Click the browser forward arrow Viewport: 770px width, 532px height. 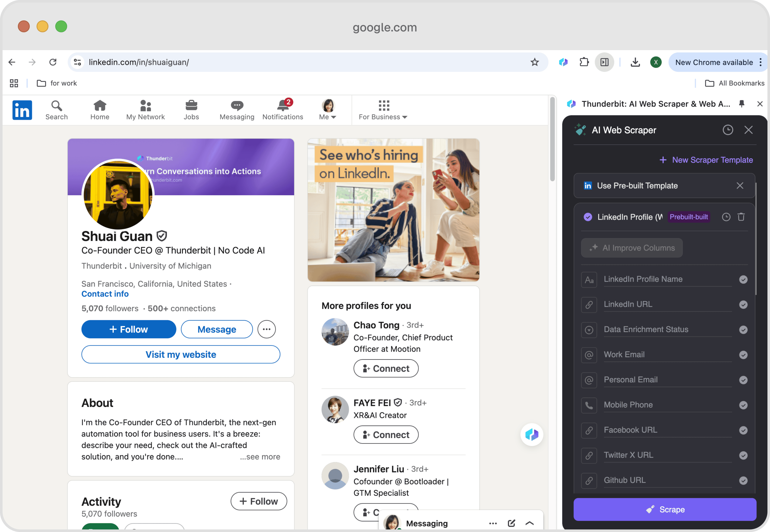click(x=32, y=62)
